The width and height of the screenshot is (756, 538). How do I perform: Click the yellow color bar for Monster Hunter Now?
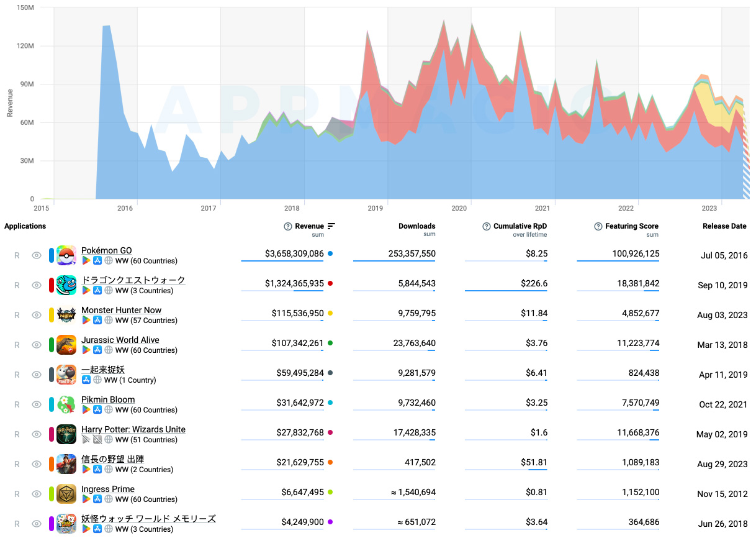tap(52, 315)
